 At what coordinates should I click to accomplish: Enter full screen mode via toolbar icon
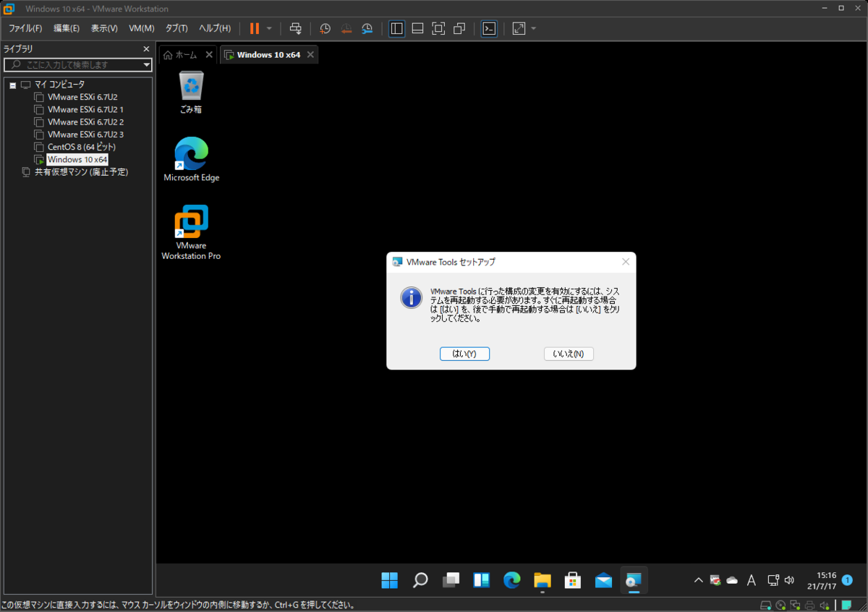pyautogui.click(x=438, y=28)
